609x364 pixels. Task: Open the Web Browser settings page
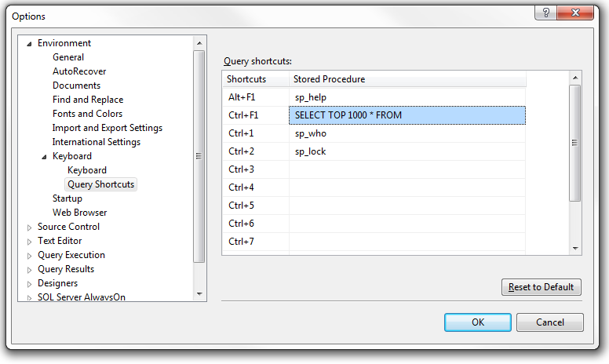[x=79, y=213]
